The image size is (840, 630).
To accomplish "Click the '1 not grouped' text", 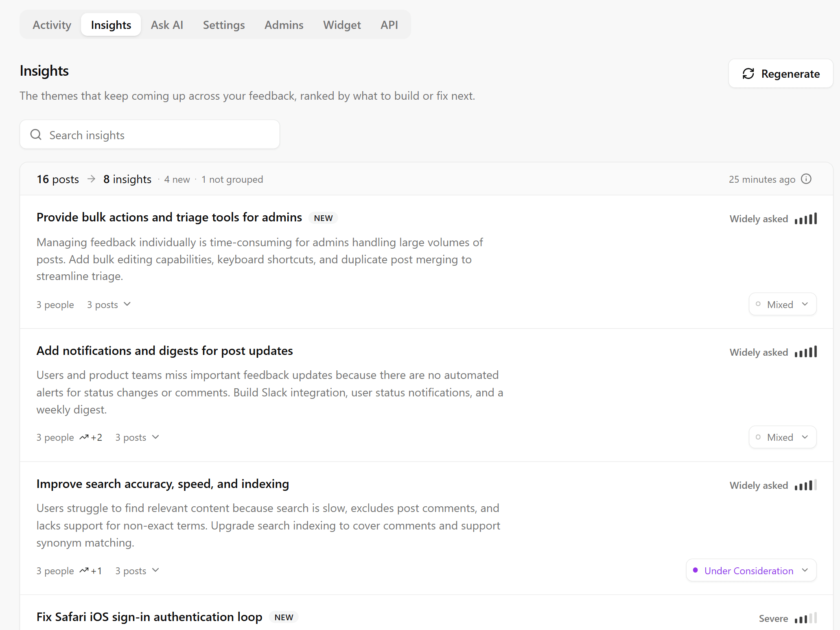I will (x=232, y=179).
